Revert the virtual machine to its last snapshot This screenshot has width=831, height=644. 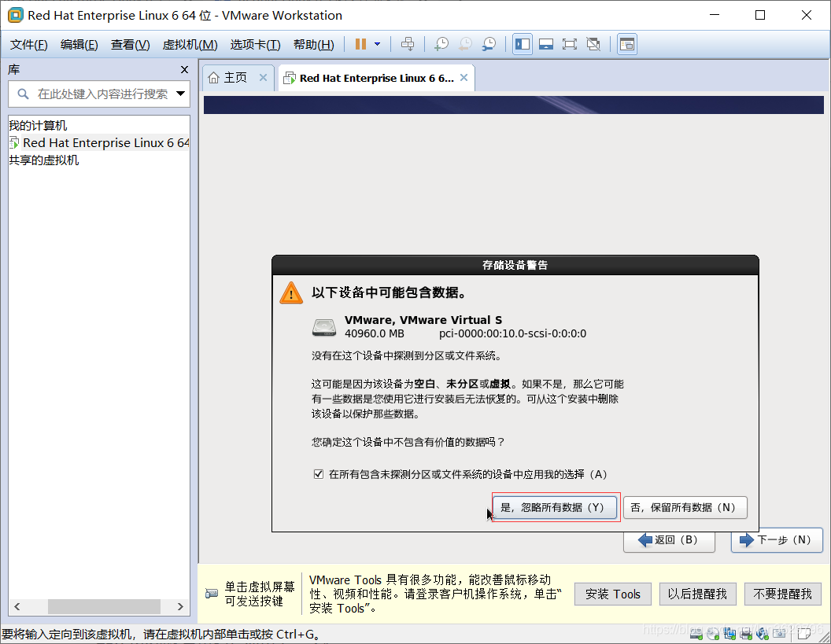(x=465, y=44)
